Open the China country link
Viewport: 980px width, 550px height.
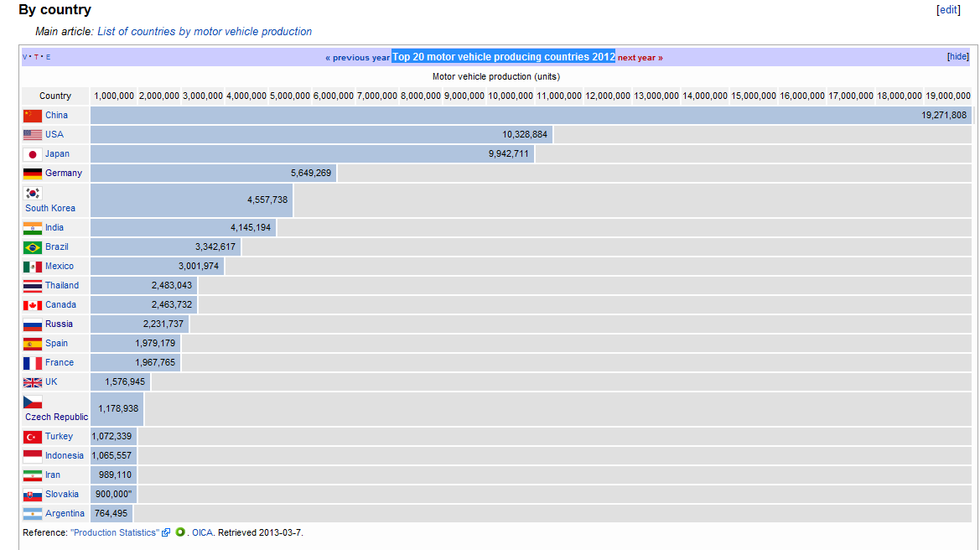point(56,115)
